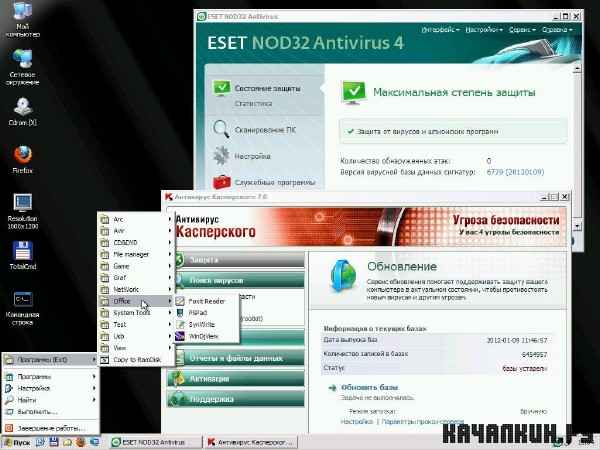600x450 pixels.
Task: Click the WinDjView icon in Office submenu
Action: coord(180,336)
